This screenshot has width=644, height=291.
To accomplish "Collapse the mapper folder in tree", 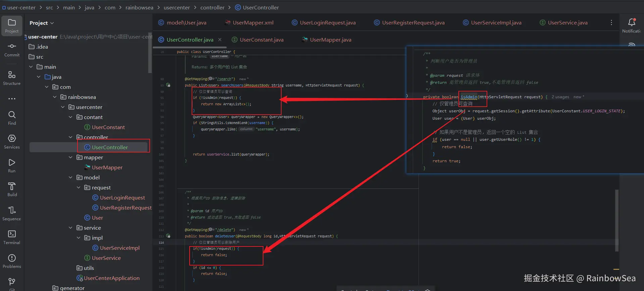I will point(70,157).
